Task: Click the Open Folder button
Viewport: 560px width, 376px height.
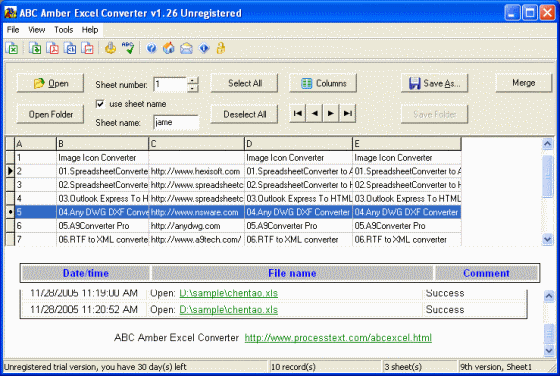Action: point(50,114)
